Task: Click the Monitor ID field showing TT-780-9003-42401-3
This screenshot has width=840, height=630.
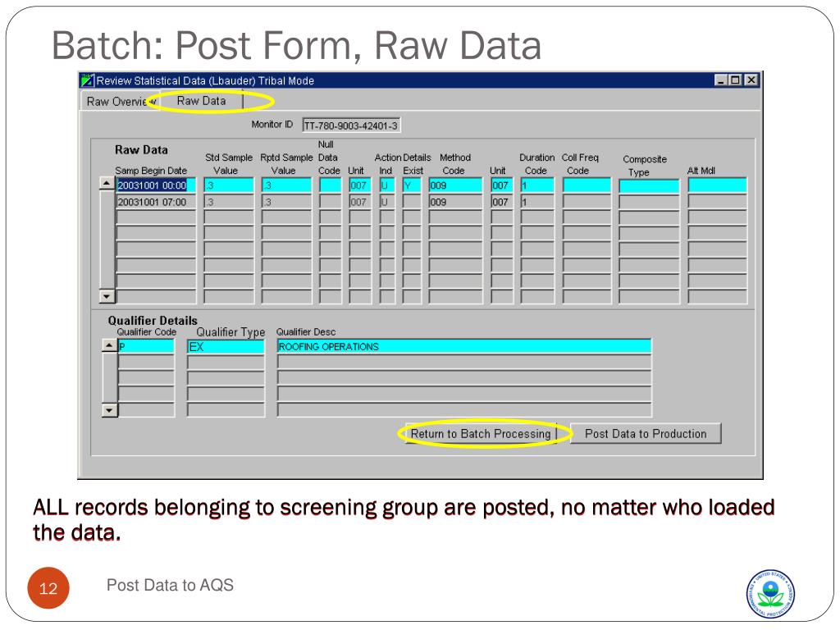Action: click(x=350, y=126)
